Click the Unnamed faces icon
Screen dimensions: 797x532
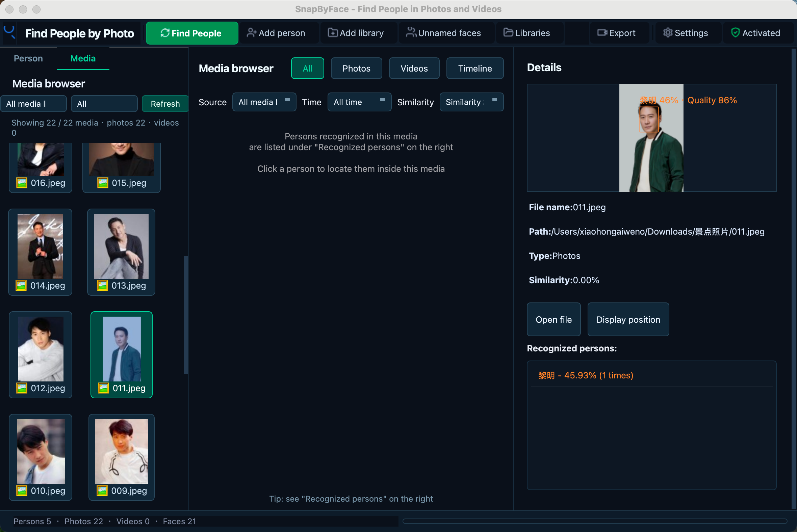tap(411, 32)
